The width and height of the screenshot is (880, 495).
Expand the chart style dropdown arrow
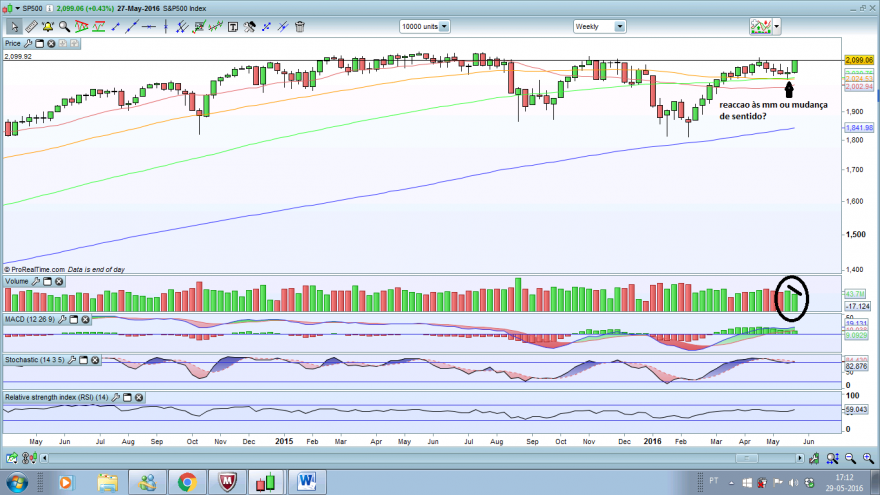(777, 26)
